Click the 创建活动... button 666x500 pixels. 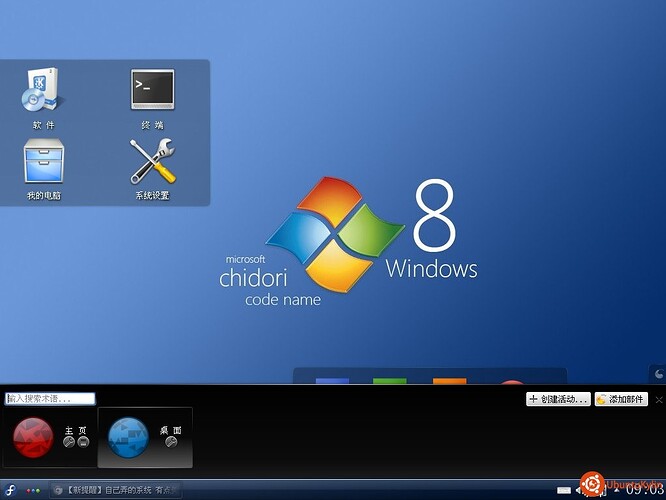pos(558,399)
